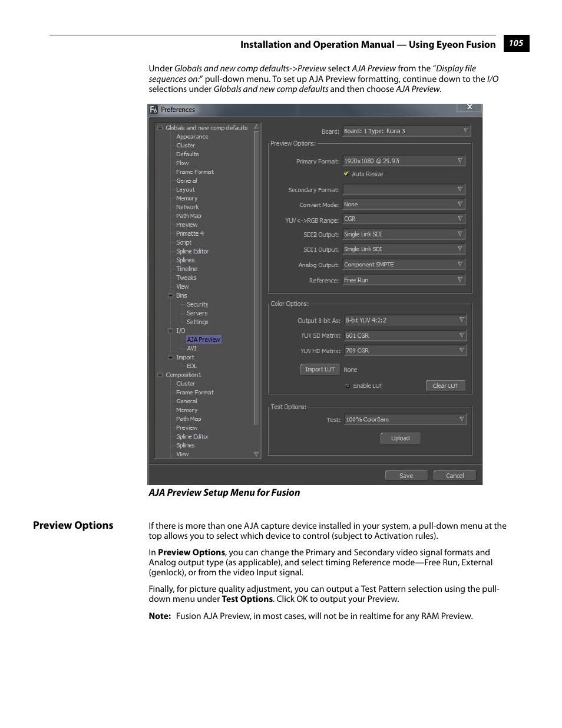Click the up scroll arrow above the preferences tree
This screenshot has width=562, height=728.
pos(256,127)
